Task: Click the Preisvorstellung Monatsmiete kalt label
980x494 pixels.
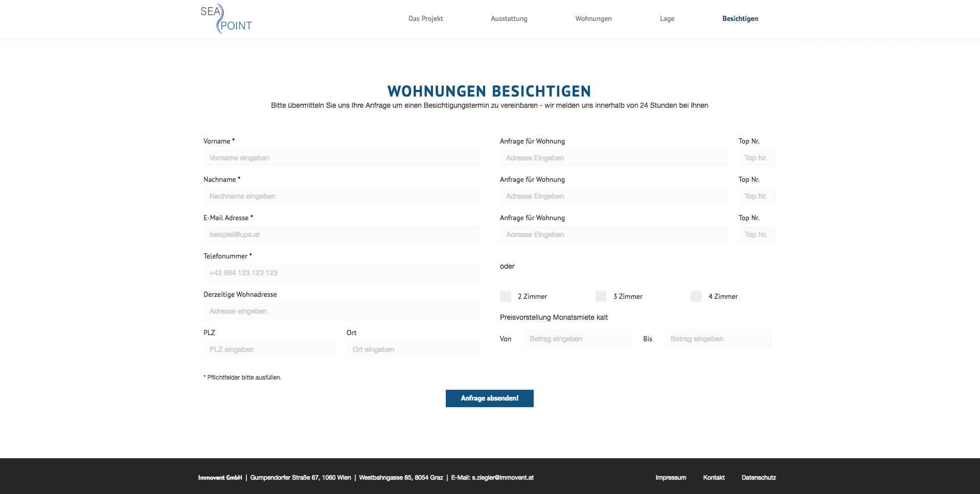Action: pos(554,317)
